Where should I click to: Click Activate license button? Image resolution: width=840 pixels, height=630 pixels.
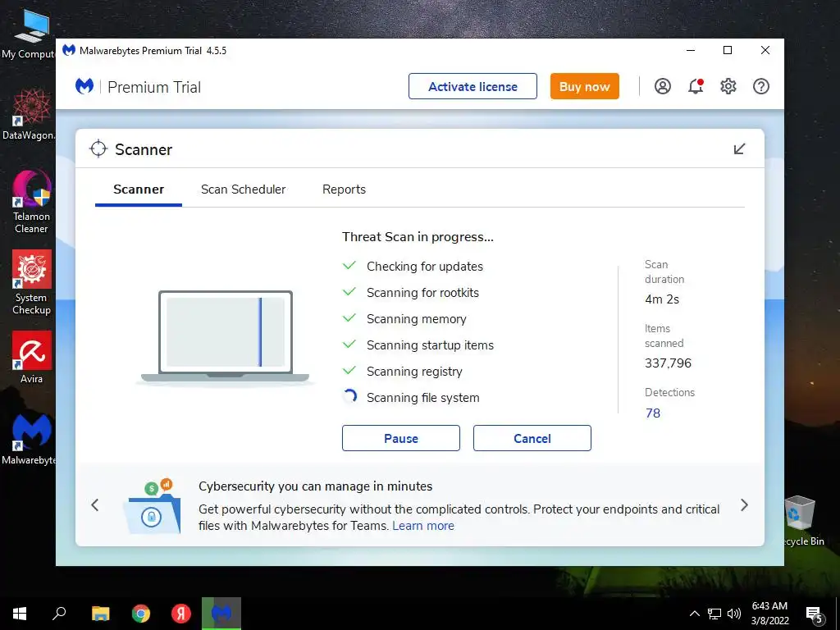point(472,86)
